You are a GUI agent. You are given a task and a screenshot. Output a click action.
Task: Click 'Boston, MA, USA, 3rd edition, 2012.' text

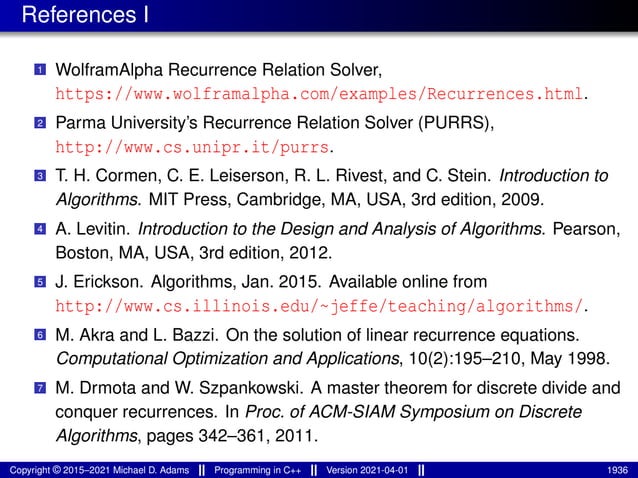194,253
